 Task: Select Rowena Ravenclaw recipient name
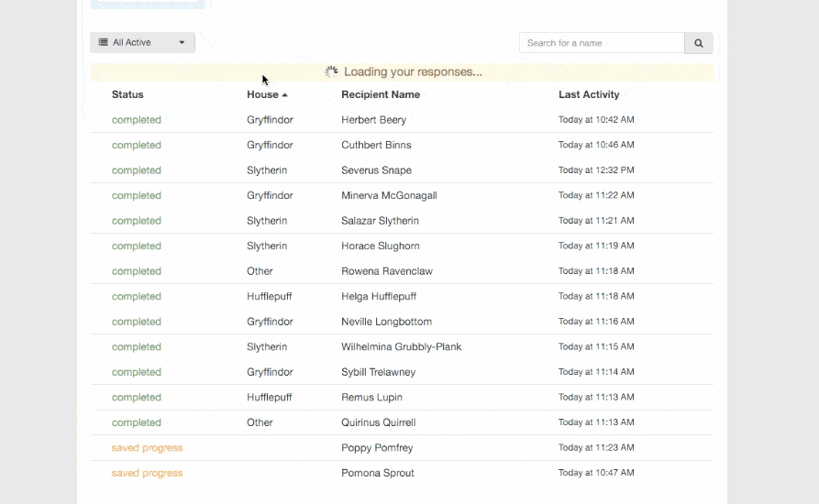click(x=387, y=271)
